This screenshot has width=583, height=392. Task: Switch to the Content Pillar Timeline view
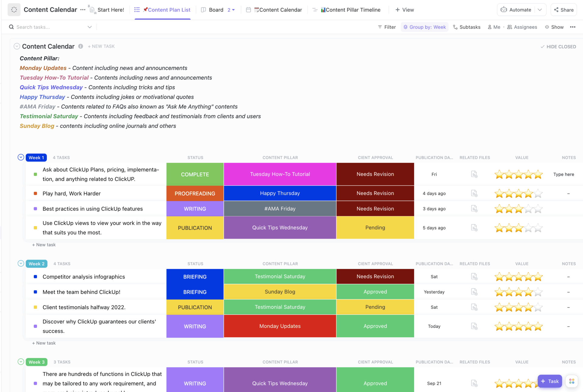coord(351,9)
